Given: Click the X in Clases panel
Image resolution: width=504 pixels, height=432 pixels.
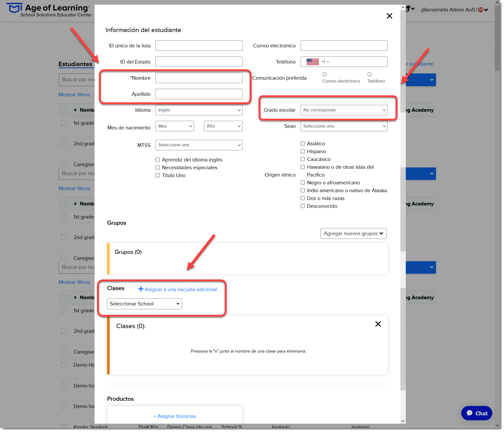Looking at the screenshot, I should pos(378,324).
